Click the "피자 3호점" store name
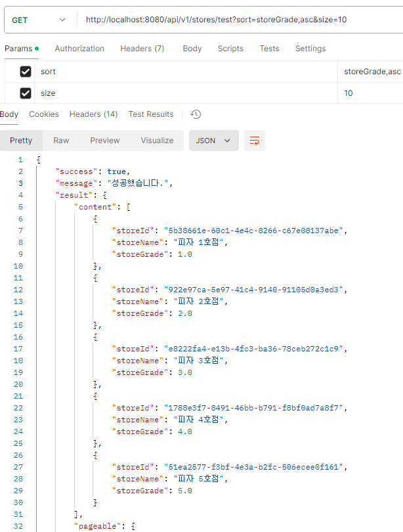 (198, 361)
